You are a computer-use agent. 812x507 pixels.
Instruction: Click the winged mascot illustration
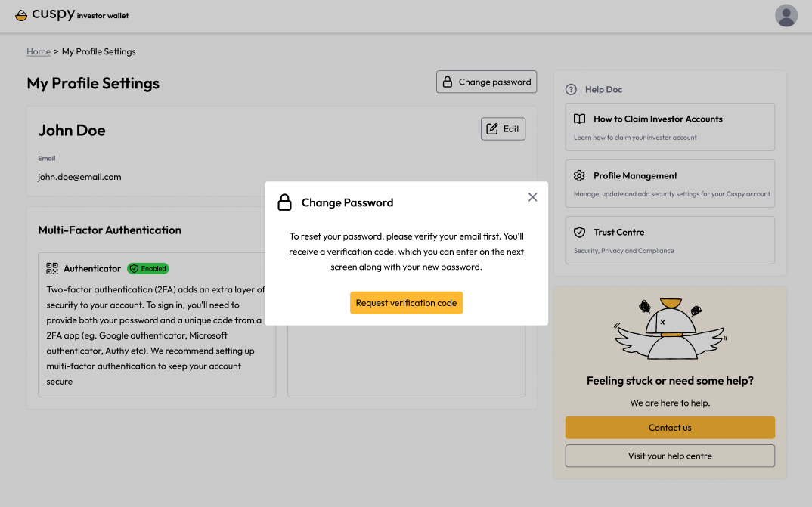click(x=670, y=329)
